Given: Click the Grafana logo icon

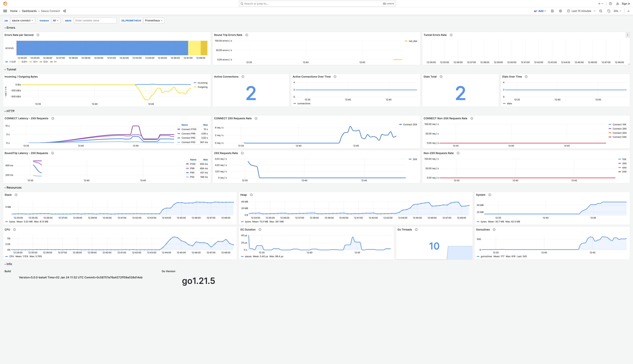Looking at the screenshot, I should click(x=5, y=3).
